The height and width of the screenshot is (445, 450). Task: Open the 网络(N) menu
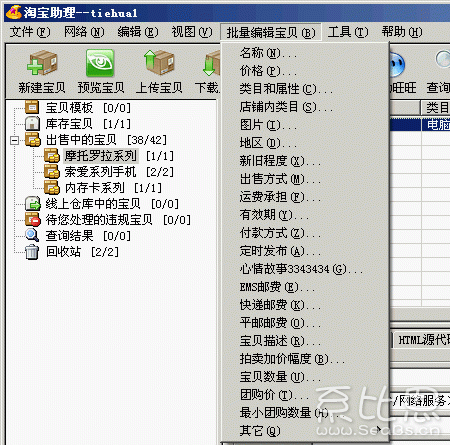point(84,32)
